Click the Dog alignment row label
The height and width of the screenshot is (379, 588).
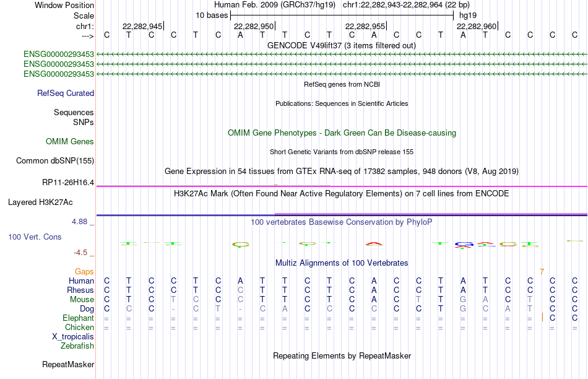[87, 309]
